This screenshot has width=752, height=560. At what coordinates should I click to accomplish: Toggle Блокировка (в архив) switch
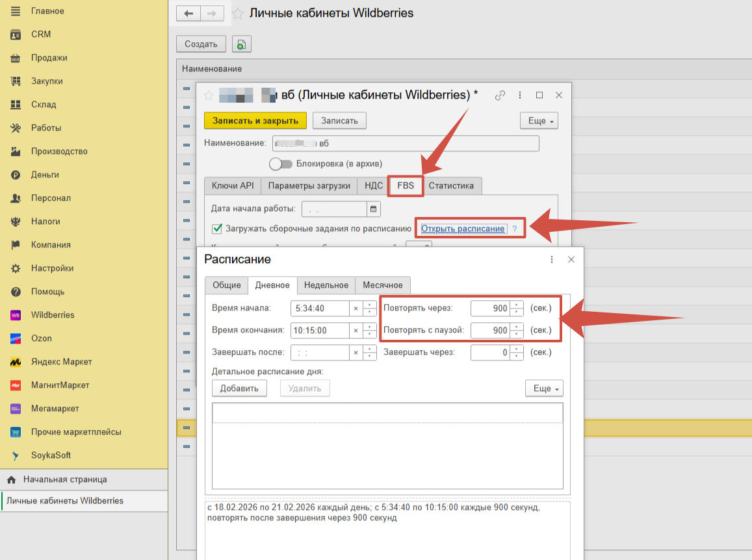(x=280, y=164)
